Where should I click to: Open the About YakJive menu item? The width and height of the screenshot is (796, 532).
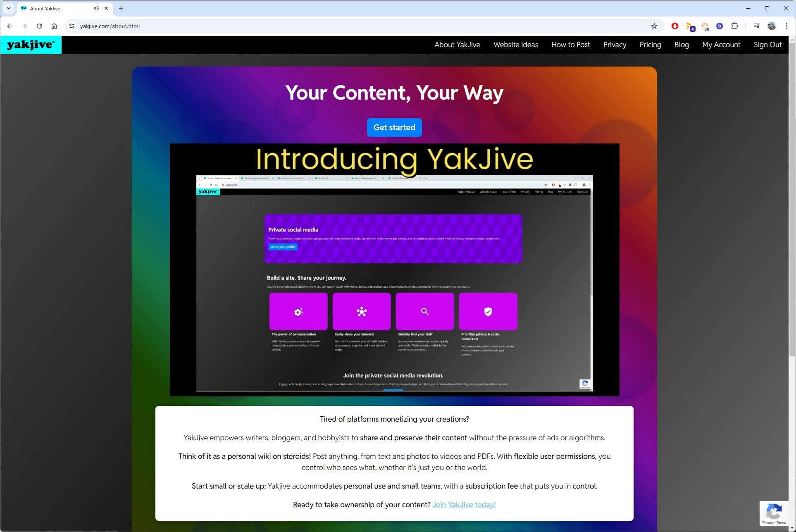pos(457,45)
